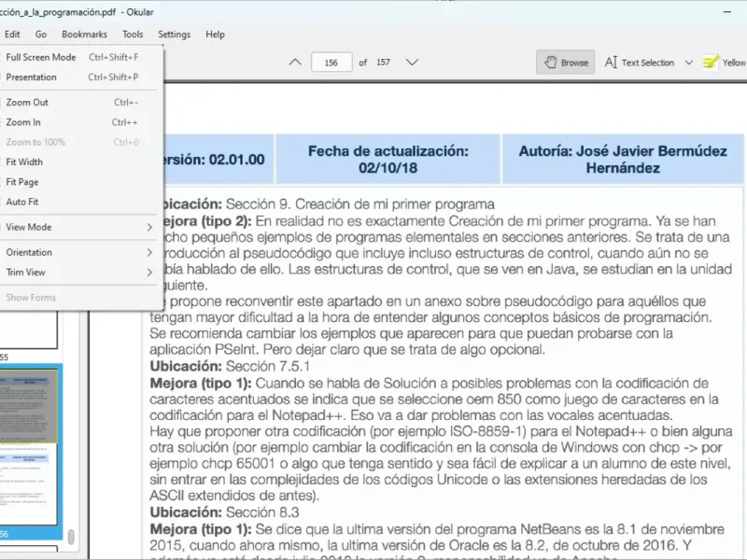Image resolution: width=747 pixels, height=560 pixels.
Task: Start Presentation from the View menu
Action: (x=78, y=77)
